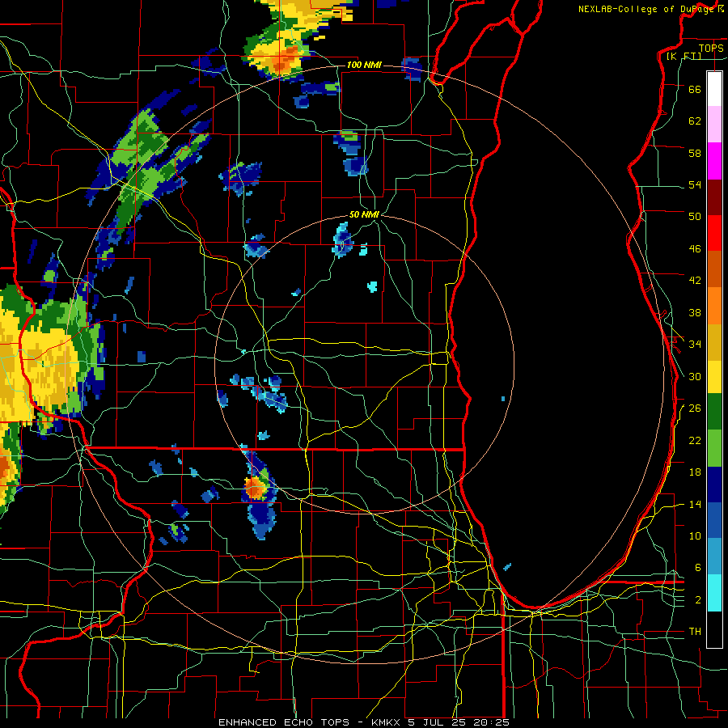Click the maroon band in the color scale
The width and height of the screenshot is (728, 728).
714,197
